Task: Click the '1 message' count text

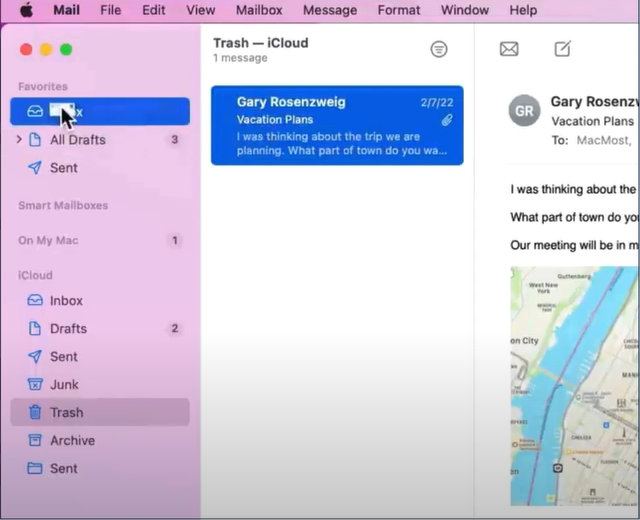Action: [x=240, y=58]
